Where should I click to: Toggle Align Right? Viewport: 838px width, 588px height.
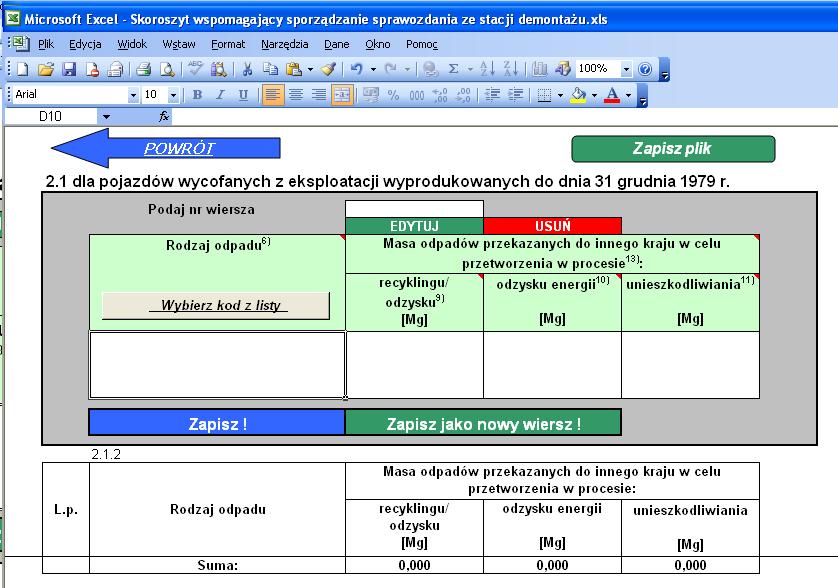(x=319, y=95)
